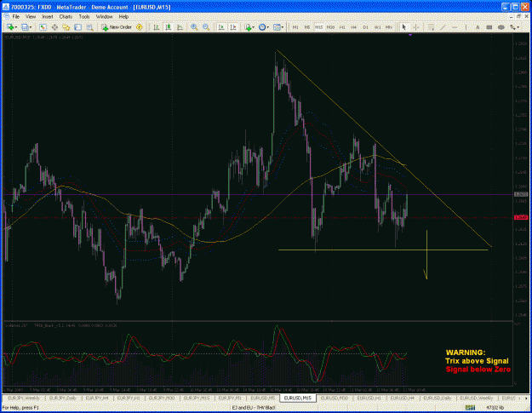Toggle Chart Shift button
The image size is (532, 413).
(x=233, y=27)
